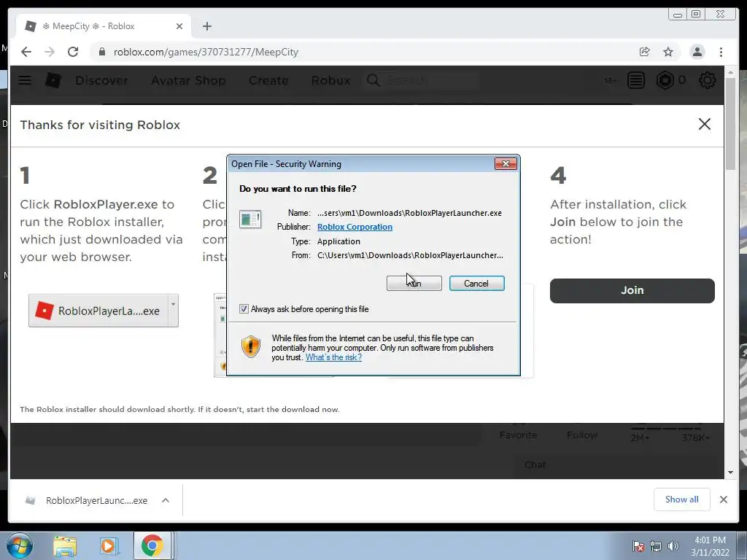Click the taskbar clock showing 4:01 PM
Image resolution: width=747 pixels, height=560 pixels.
(x=710, y=546)
